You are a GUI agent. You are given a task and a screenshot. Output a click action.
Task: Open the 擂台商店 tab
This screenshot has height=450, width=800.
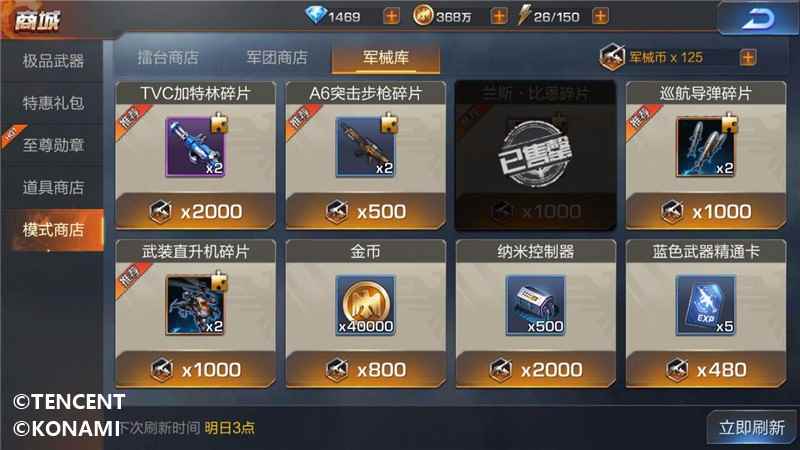click(x=168, y=57)
